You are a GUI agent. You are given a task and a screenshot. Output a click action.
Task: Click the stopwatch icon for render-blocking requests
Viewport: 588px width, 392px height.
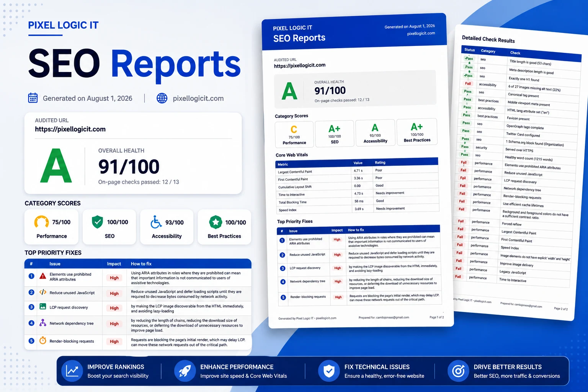pyautogui.click(x=42, y=341)
